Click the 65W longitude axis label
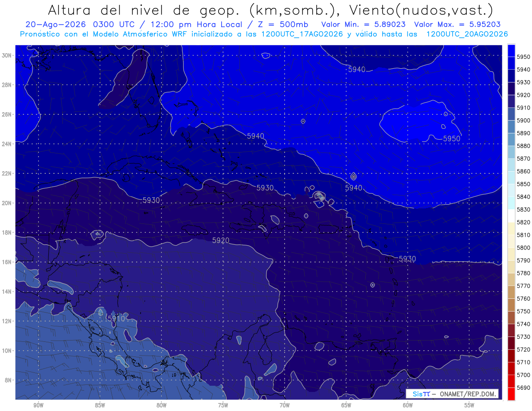This screenshot has width=532, height=411. 346,405
